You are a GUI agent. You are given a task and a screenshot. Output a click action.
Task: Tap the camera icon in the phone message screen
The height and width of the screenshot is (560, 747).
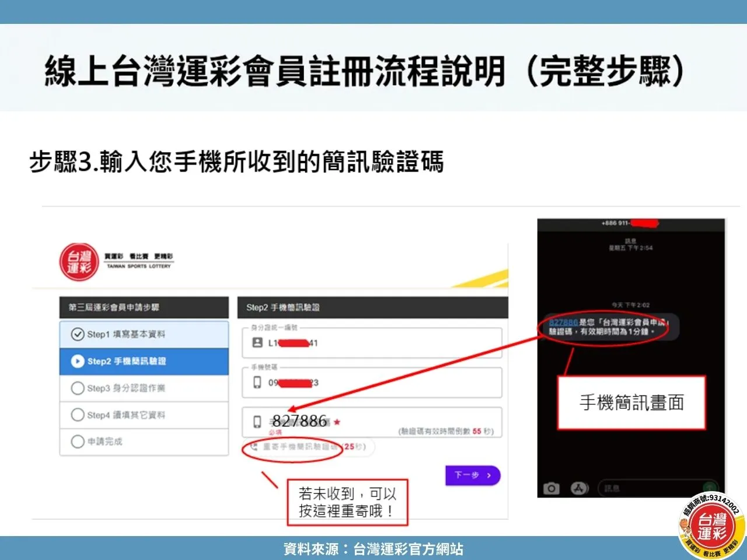[551, 488]
